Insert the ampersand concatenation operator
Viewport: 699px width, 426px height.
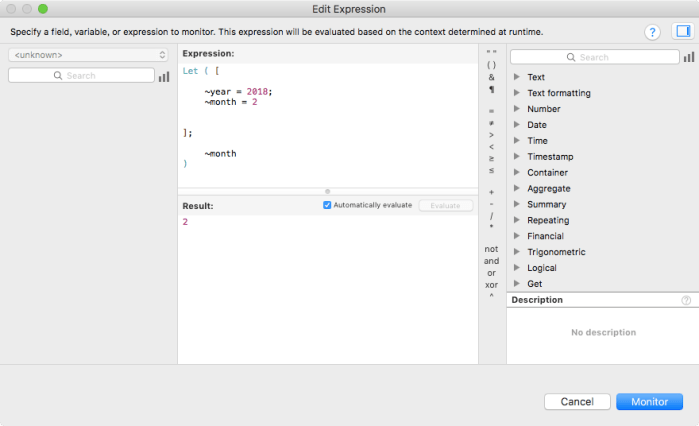[491, 77]
